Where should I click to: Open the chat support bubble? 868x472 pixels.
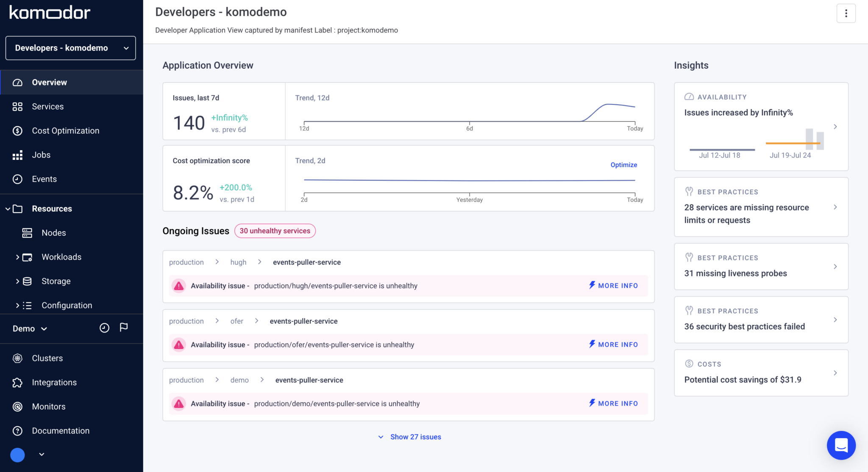click(841, 445)
